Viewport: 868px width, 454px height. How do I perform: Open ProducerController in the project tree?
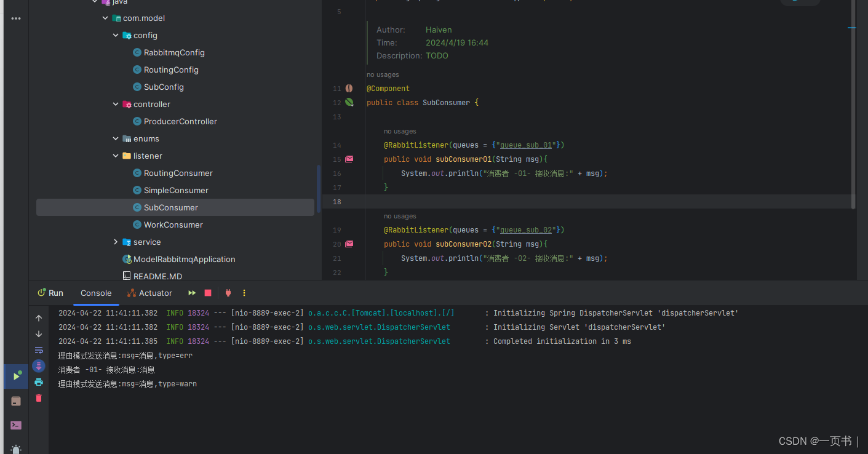tap(180, 122)
